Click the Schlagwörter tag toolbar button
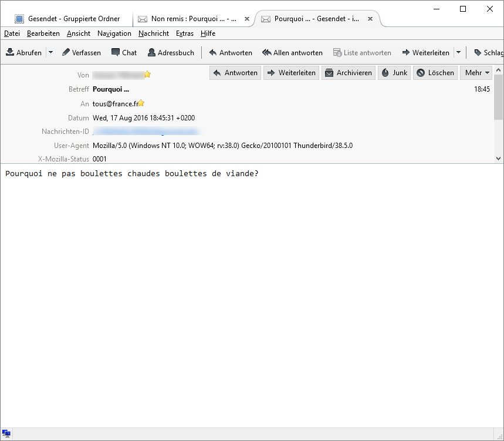 tap(489, 52)
